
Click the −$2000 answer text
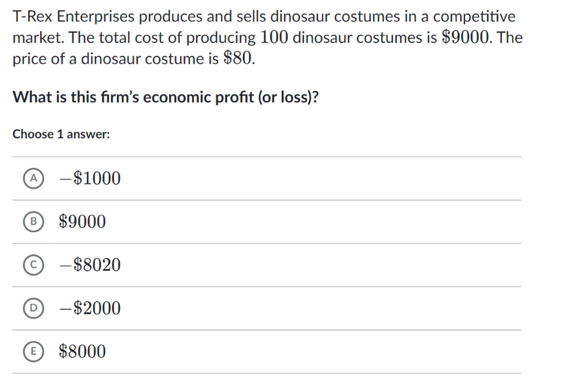pyautogui.click(x=90, y=308)
